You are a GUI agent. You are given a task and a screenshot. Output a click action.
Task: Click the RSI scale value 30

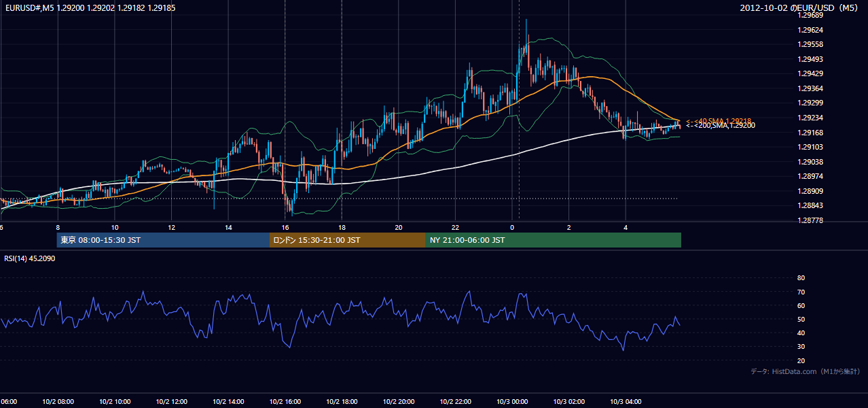pos(801,347)
